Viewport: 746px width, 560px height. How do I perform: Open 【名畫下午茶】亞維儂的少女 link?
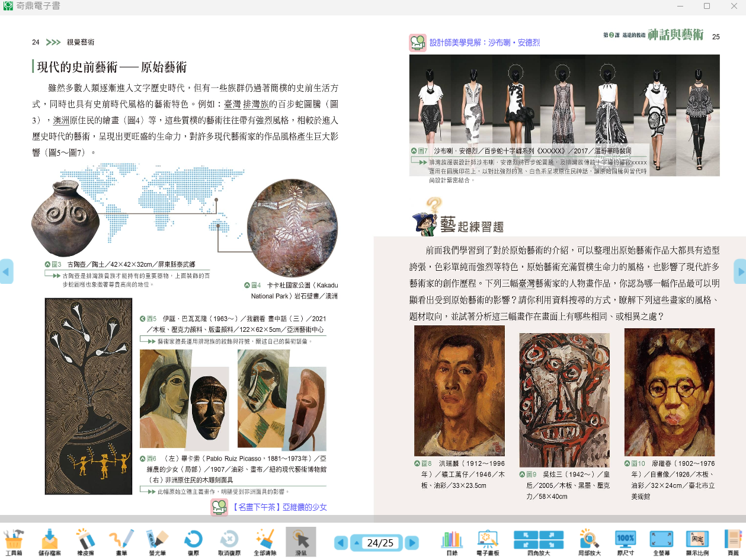279,507
